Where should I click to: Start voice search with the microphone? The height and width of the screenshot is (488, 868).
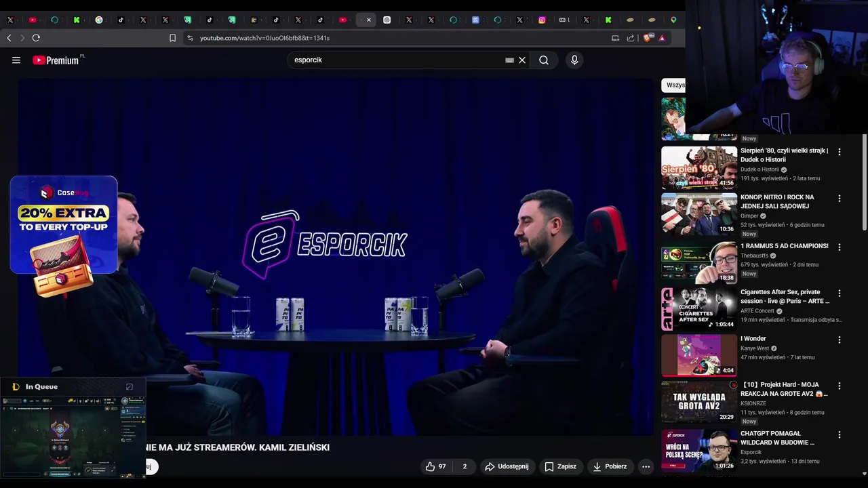(x=574, y=60)
